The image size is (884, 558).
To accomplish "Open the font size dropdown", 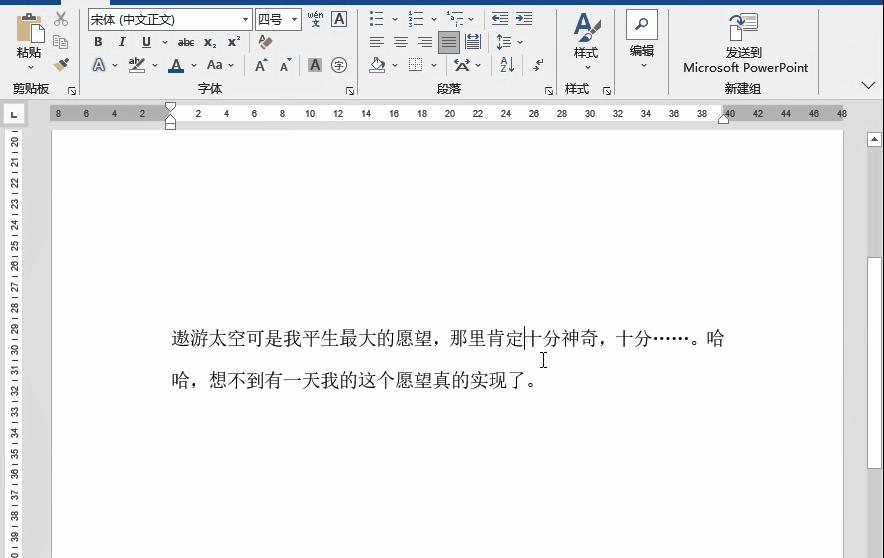I will tap(294, 20).
